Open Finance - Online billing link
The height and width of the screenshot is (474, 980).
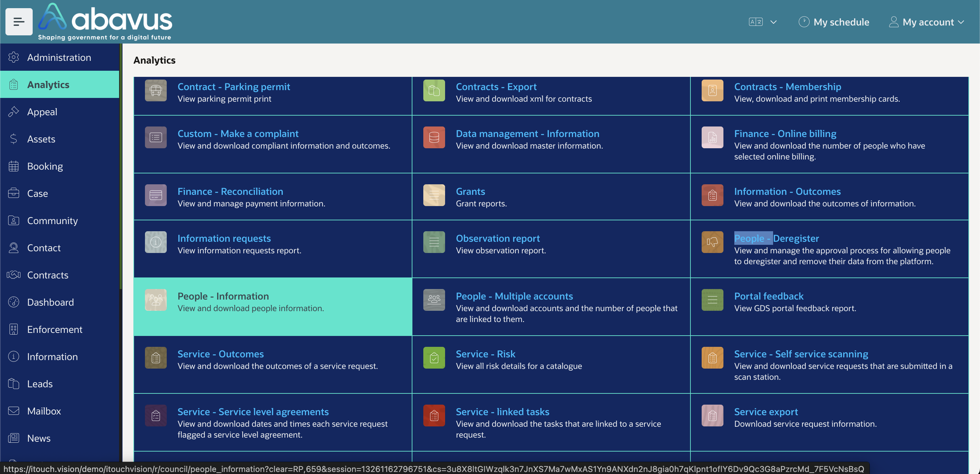click(785, 133)
